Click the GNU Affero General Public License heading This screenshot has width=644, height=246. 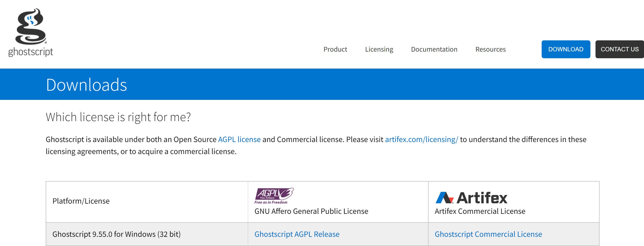click(311, 211)
